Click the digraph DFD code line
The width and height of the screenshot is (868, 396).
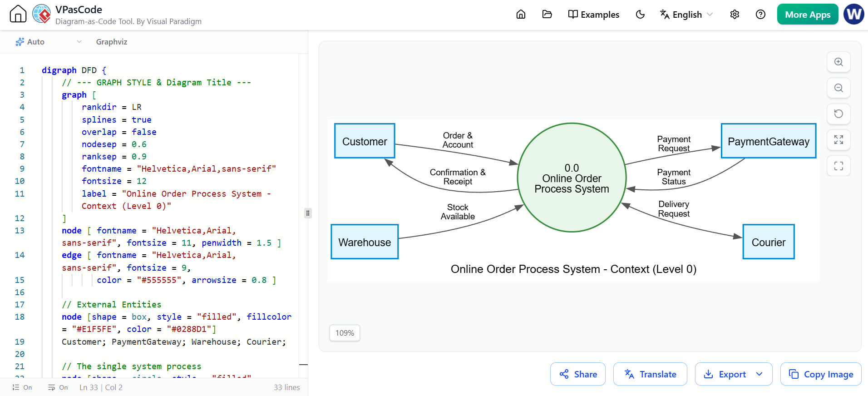(x=74, y=70)
